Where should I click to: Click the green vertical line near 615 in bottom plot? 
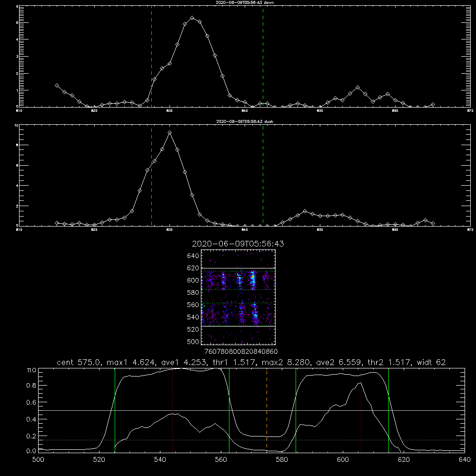click(x=388, y=410)
